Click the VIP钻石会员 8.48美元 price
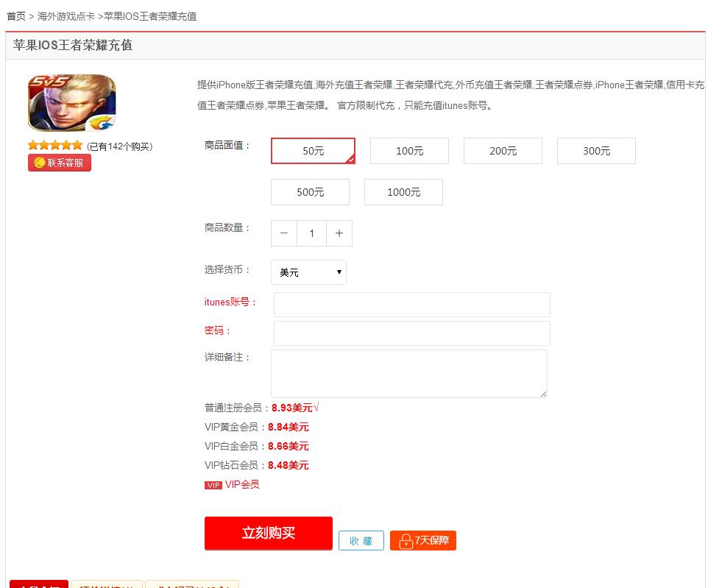The width and height of the screenshot is (708, 588). tap(288, 465)
